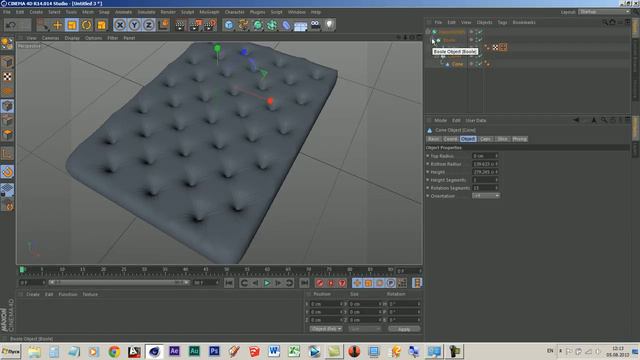This screenshot has height=360, width=640.
Task: Switch to Caps tab in Attributes
Action: (x=485, y=139)
